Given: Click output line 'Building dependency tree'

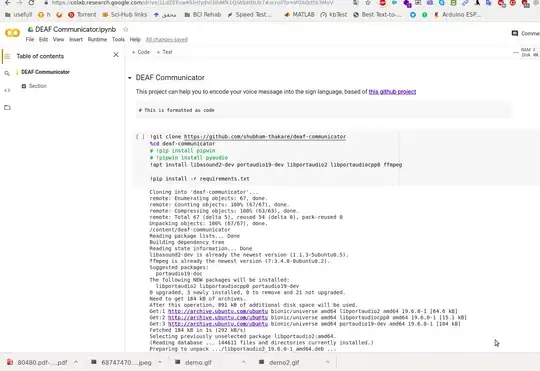Looking at the screenshot, I should point(187,242).
